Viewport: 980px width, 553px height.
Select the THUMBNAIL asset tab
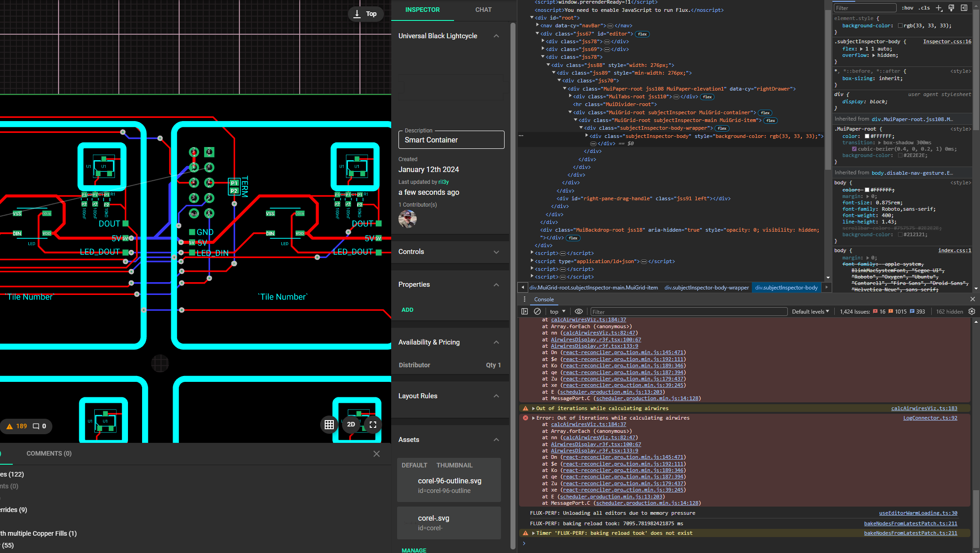[x=454, y=465]
